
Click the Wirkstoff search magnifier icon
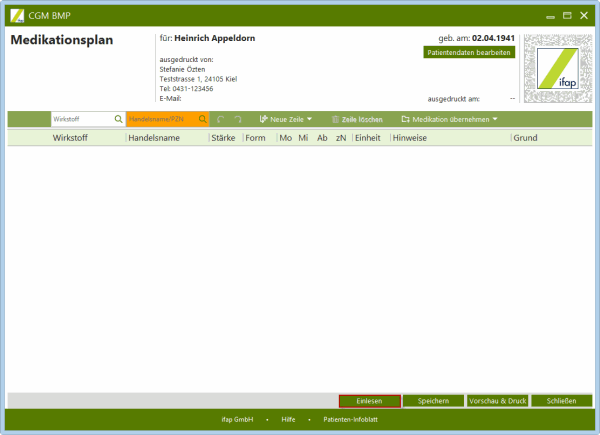pos(118,119)
